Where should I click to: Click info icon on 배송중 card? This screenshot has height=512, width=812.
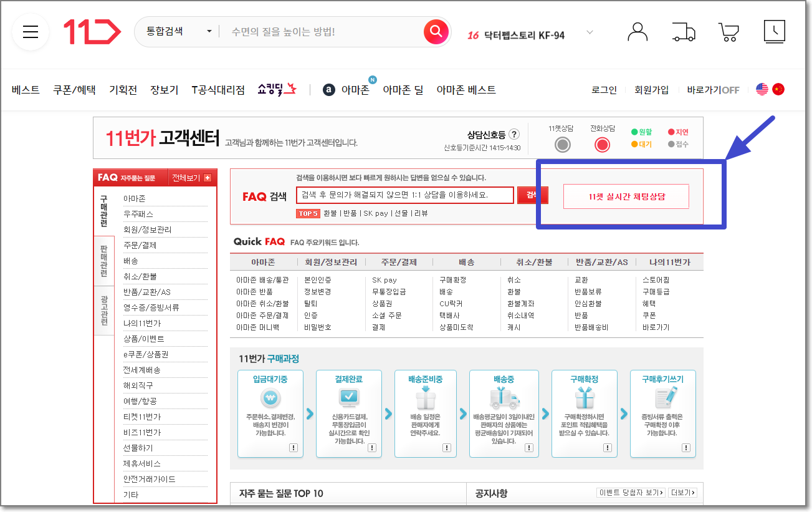[x=529, y=448]
